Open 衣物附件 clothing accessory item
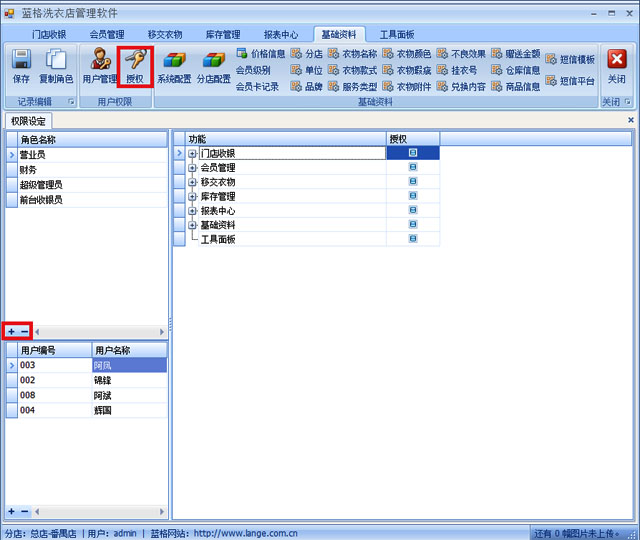This screenshot has width=640, height=540. (x=407, y=87)
